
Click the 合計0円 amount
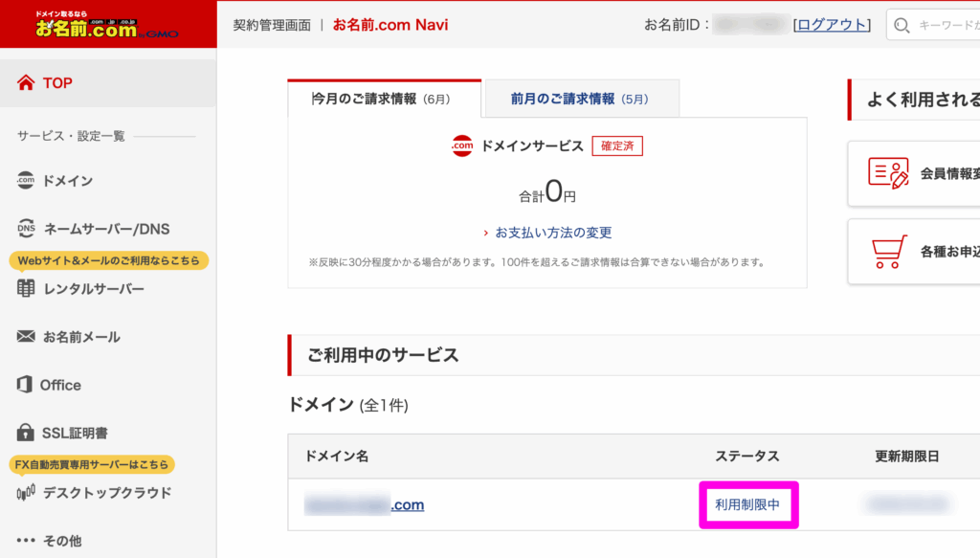[546, 191]
